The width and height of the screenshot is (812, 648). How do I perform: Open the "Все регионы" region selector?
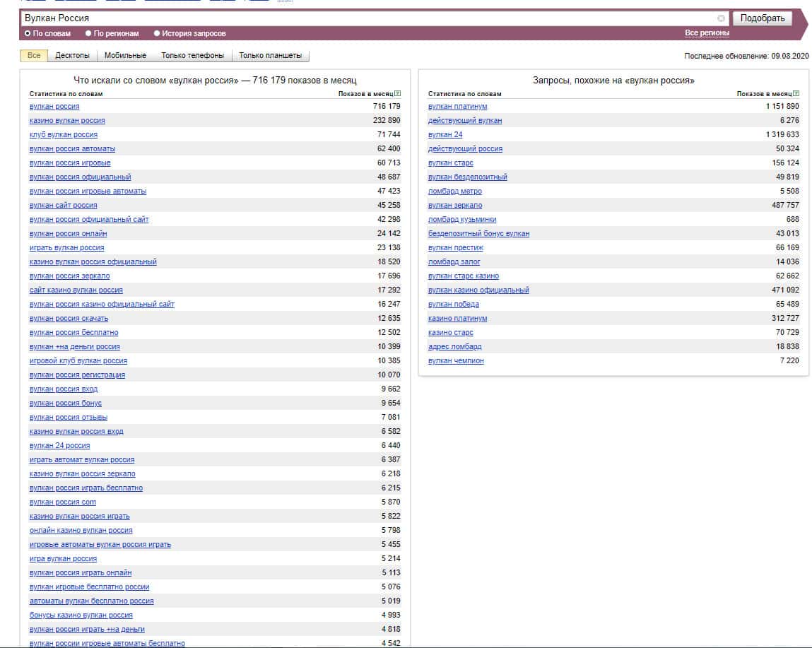pyautogui.click(x=707, y=33)
